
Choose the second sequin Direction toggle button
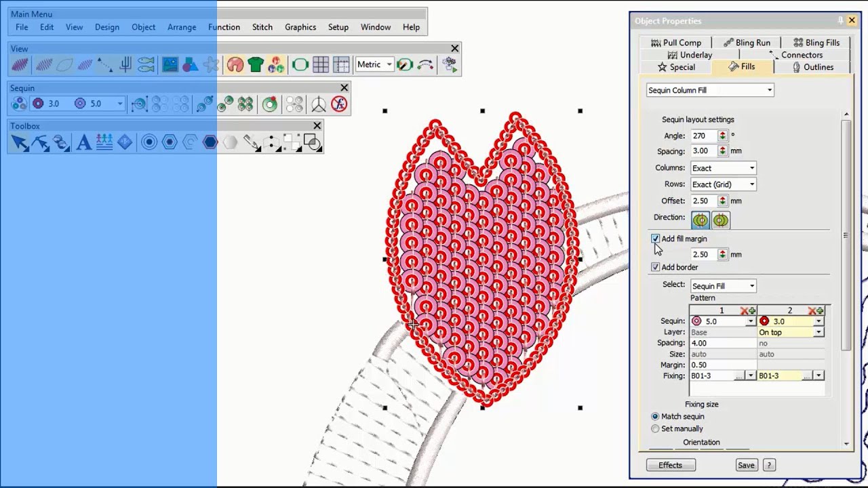coord(720,220)
